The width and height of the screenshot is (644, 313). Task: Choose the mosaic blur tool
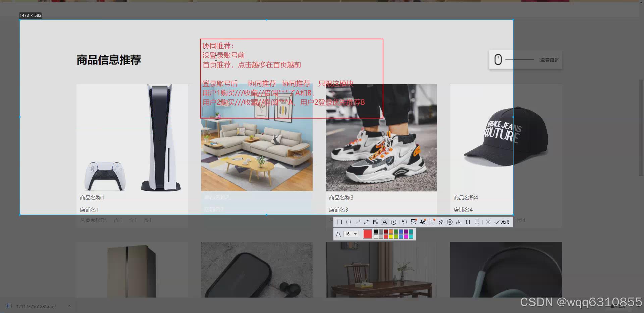[x=375, y=222]
